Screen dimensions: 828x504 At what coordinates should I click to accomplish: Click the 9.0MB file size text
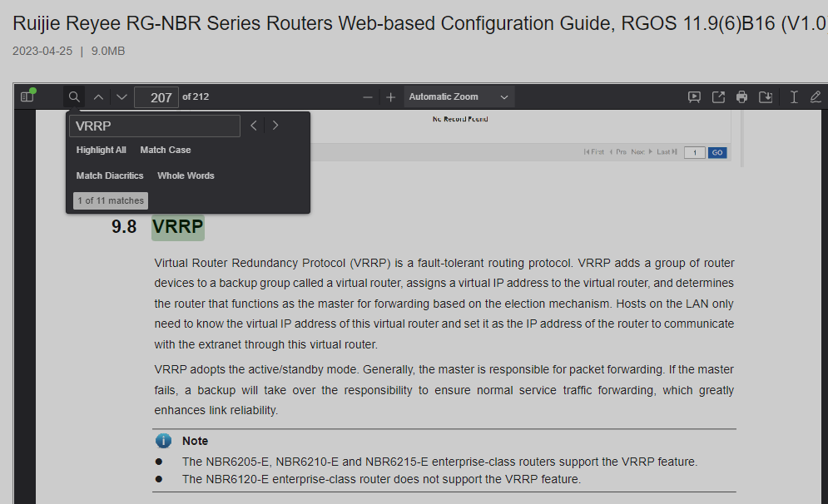(x=108, y=52)
